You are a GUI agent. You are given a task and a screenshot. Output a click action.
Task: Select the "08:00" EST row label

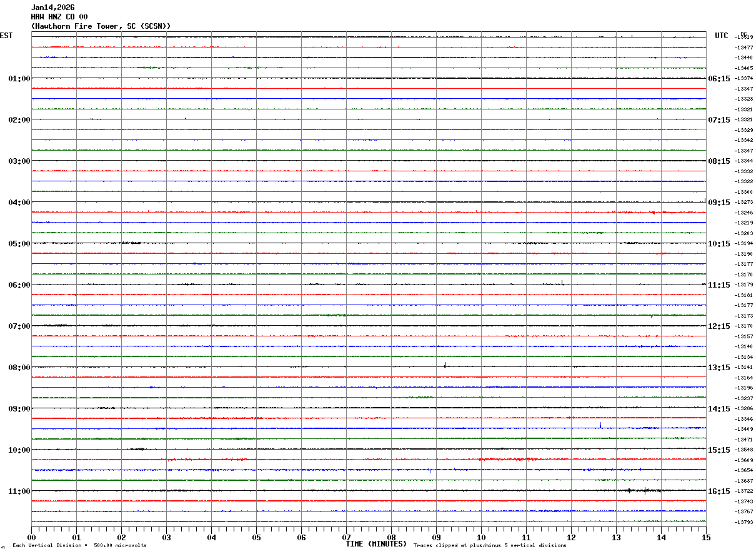[19, 368]
